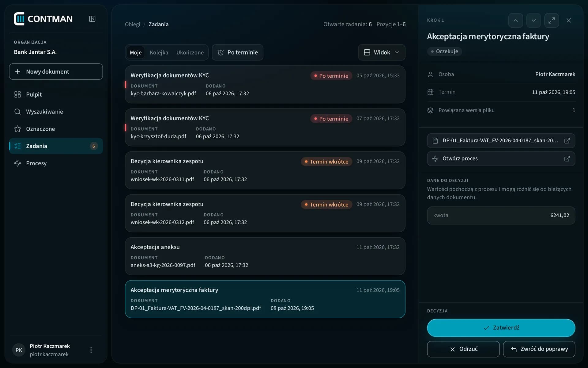Open task for kyc-krzysztof-duda.pdf
588x368 pixels.
265,127
